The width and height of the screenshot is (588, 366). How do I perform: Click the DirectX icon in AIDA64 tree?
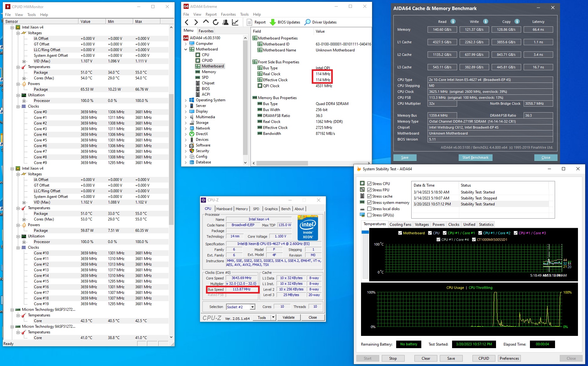point(192,134)
